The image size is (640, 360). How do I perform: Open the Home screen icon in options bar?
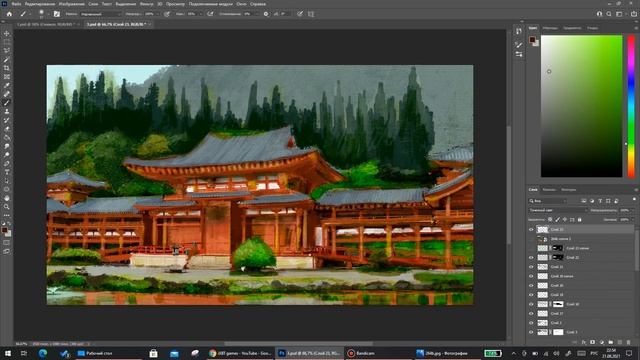click(9, 14)
